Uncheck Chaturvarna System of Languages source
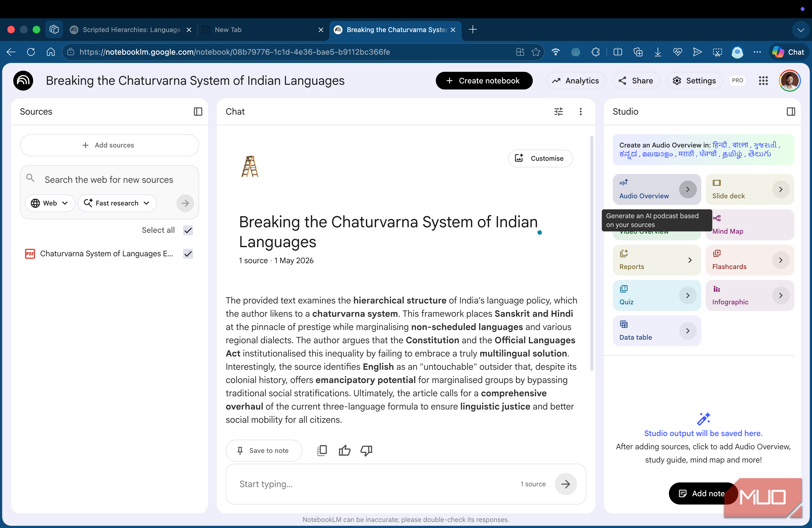 pos(188,254)
